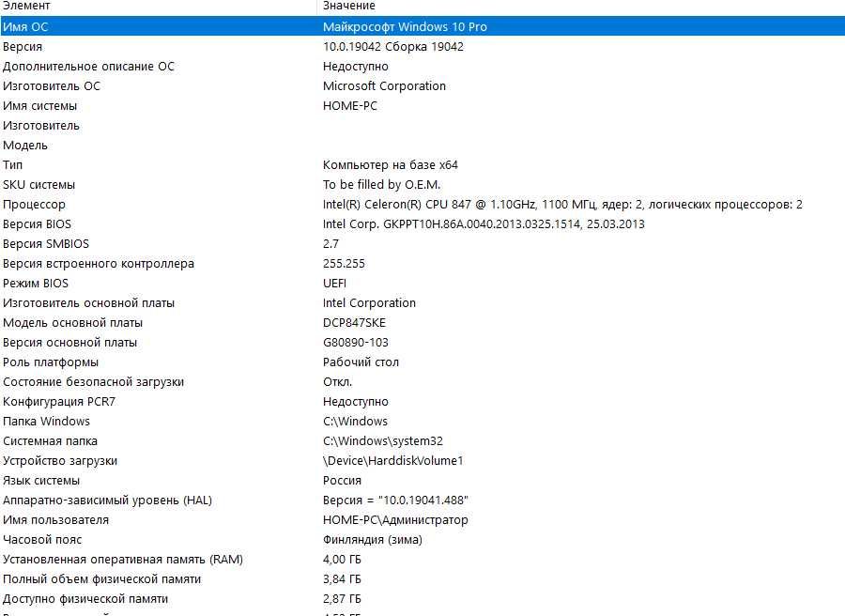The width and height of the screenshot is (845, 616).
Task: Click the Intel Corporation value
Action: point(369,303)
